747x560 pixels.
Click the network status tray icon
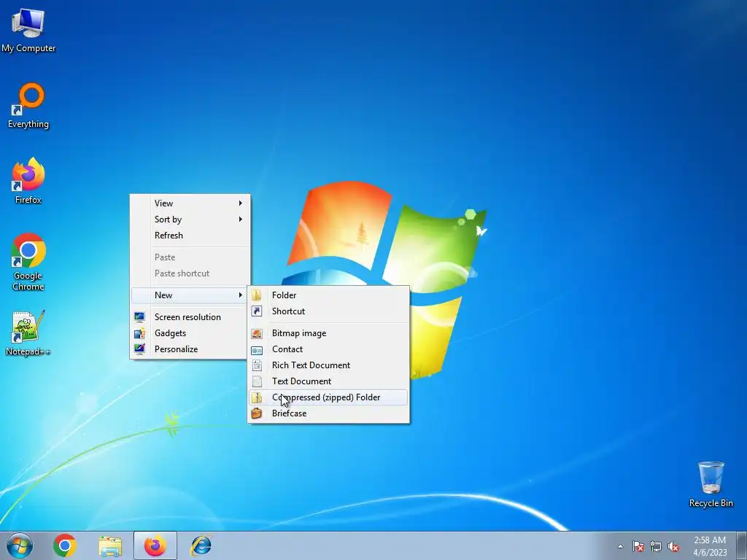[x=656, y=546]
